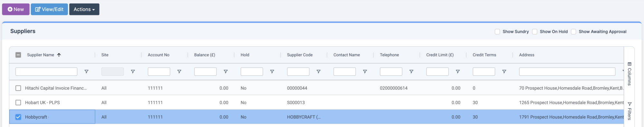The width and height of the screenshot is (644, 127).
Task: Click the filter icon for Balance column
Action: (x=225, y=72)
